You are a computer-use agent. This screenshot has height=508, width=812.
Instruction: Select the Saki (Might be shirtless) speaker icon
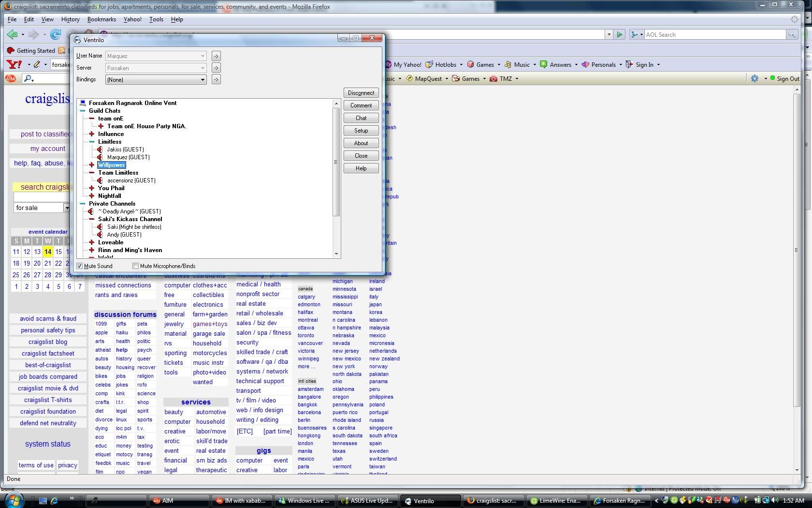100,227
